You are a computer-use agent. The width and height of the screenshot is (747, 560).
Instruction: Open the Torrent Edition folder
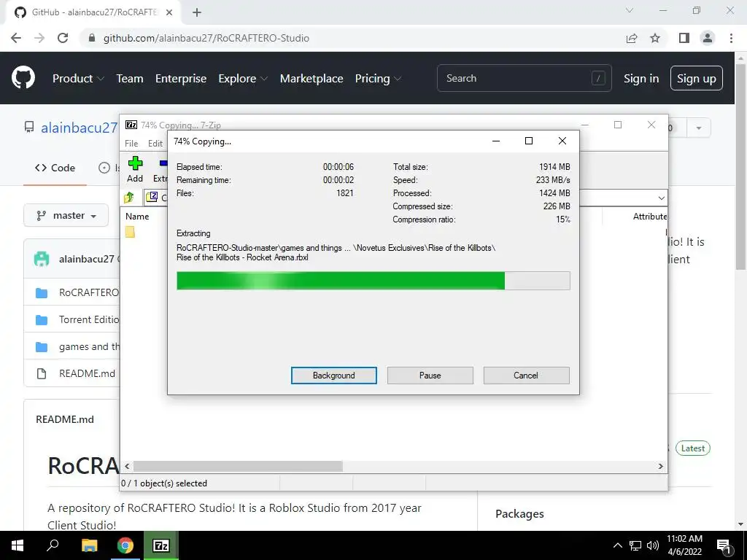[x=89, y=319]
